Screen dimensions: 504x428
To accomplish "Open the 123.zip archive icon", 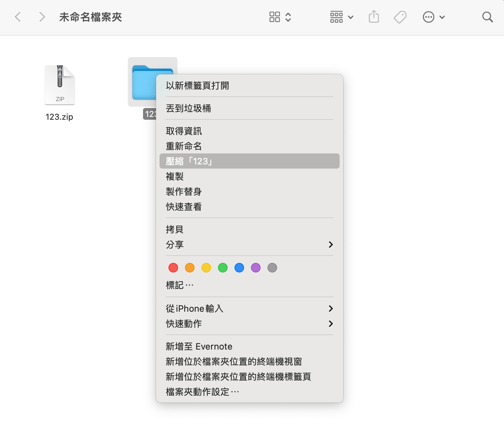I will point(59,84).
